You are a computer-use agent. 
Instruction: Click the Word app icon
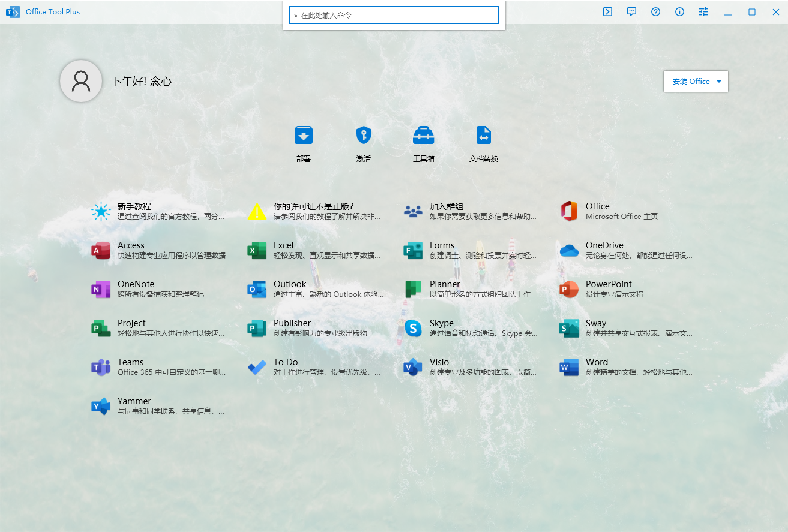pyautogui.click(x=568, y=367)
